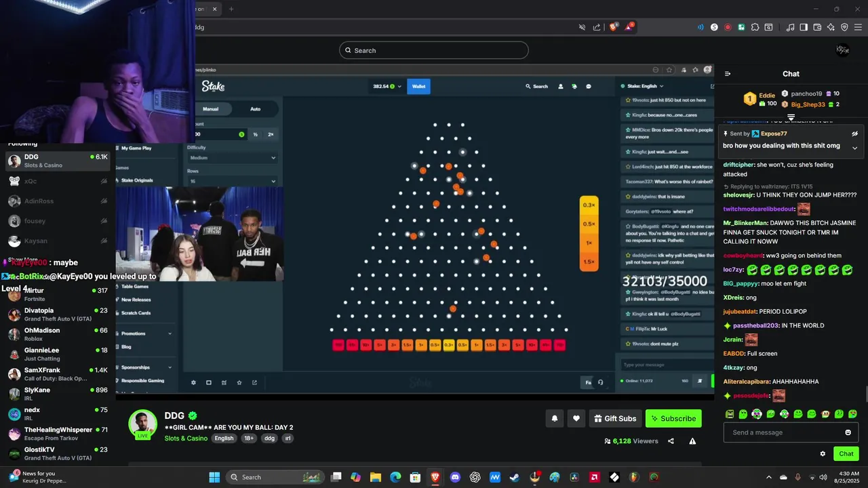Click the 0.3× multiplier payout swatch
868x488 pixels.
coord(589,205)
